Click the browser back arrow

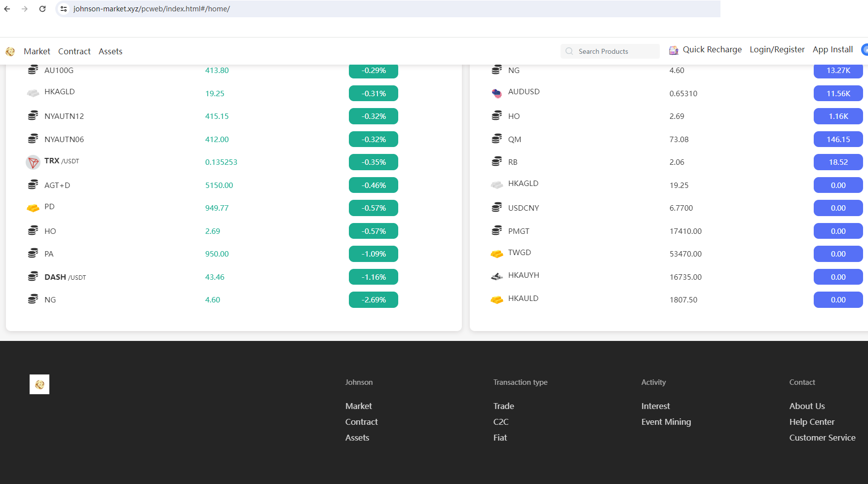tap(7, 9)
